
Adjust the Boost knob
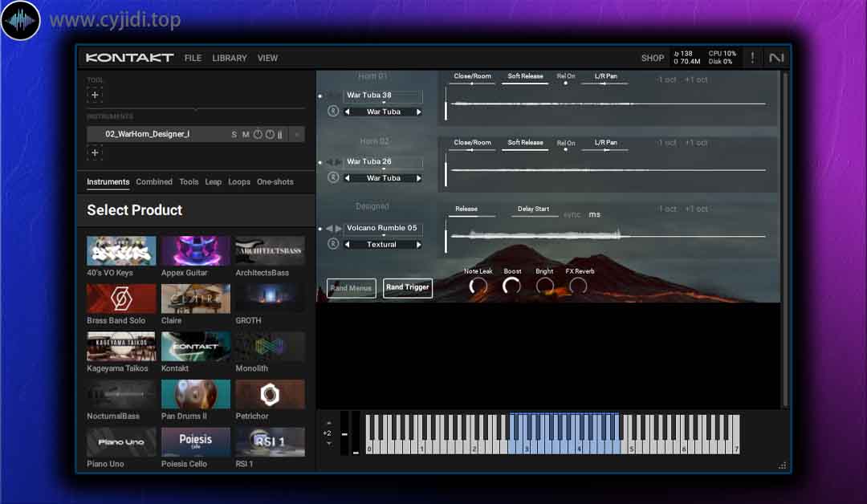(511, 287)
